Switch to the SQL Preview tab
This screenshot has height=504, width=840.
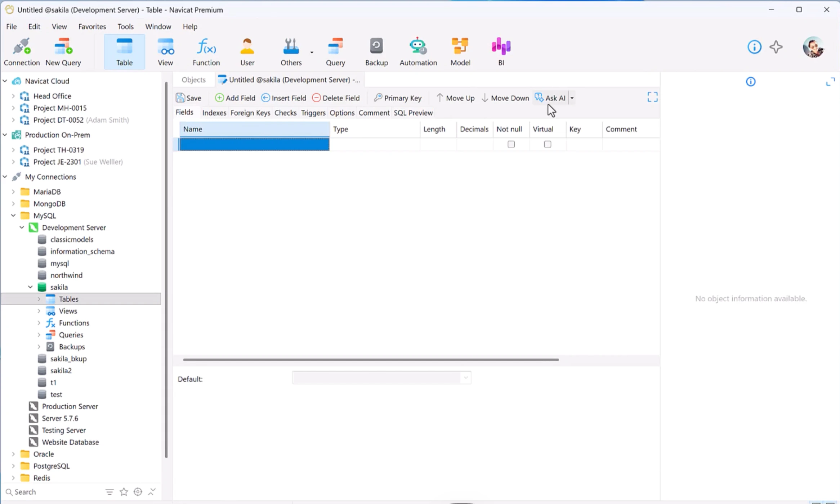click(413, 113)
